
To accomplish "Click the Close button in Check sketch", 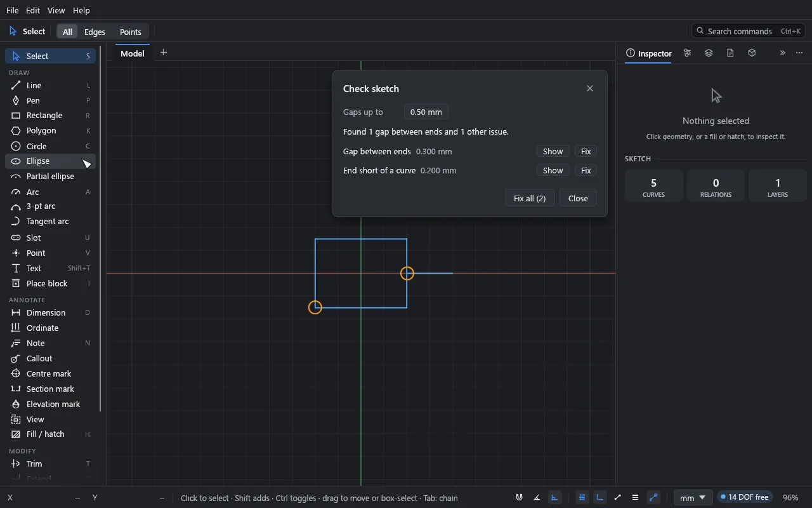I will pos(578,198).
